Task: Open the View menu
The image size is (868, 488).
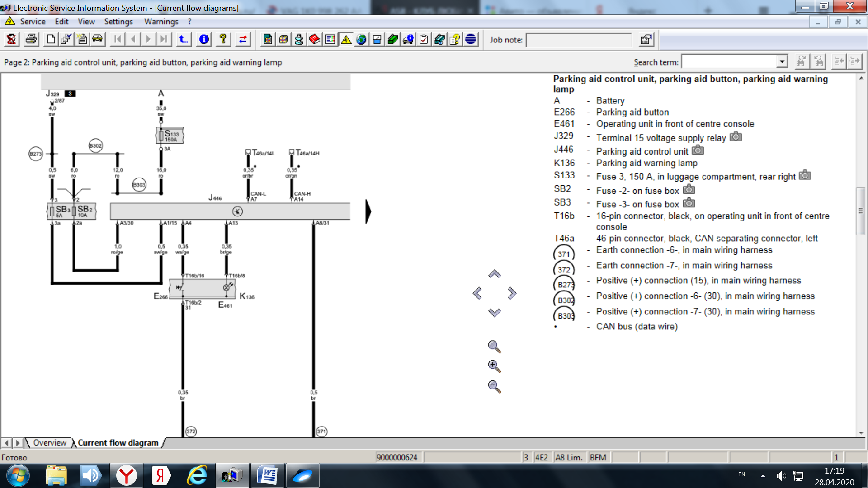Action: click(86, 21)
